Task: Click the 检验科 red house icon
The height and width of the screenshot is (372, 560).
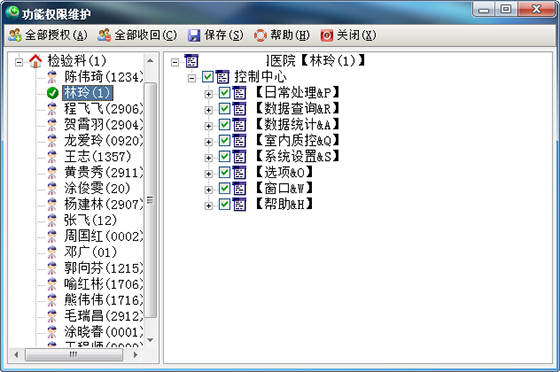Action: coord(35,61)
